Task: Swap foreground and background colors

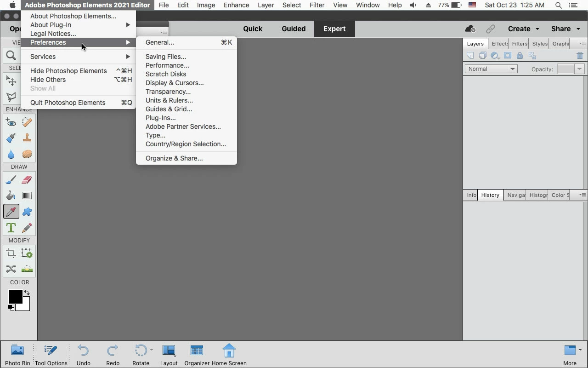Action: point(27,293)
